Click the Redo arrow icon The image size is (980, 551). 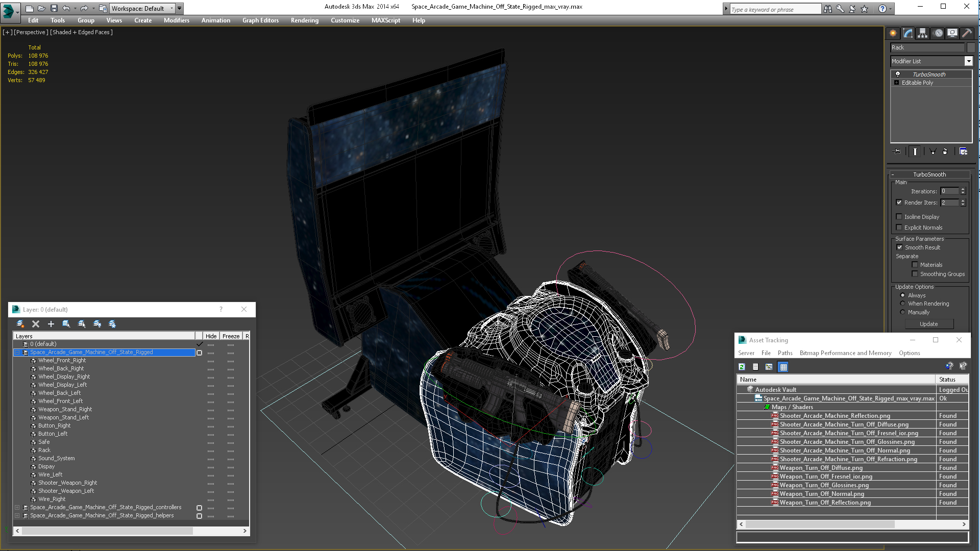click(84, 8)
